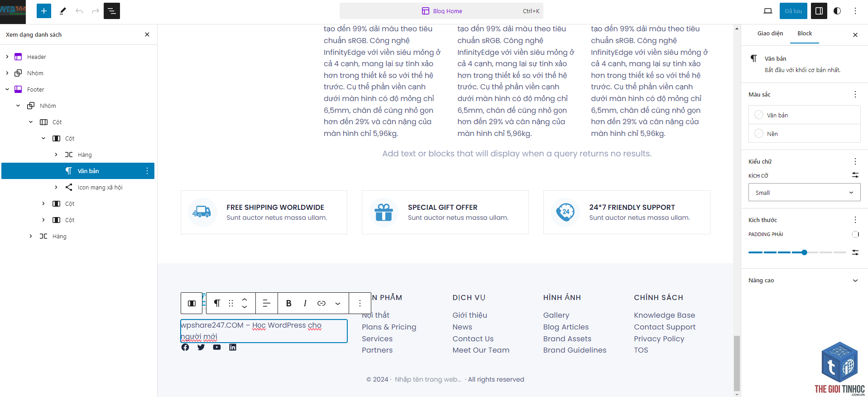Open Màu sắc color options menu

855,94
